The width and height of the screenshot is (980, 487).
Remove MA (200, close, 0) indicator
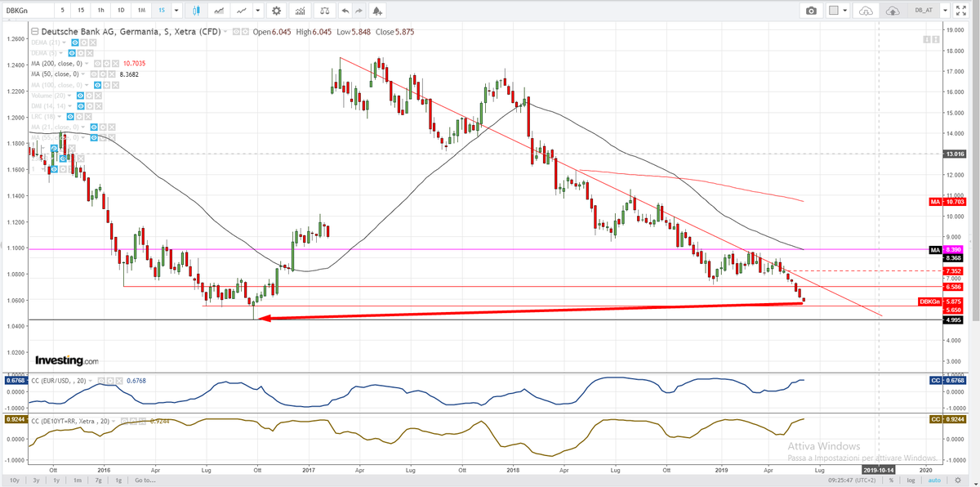tap(115, 64)
